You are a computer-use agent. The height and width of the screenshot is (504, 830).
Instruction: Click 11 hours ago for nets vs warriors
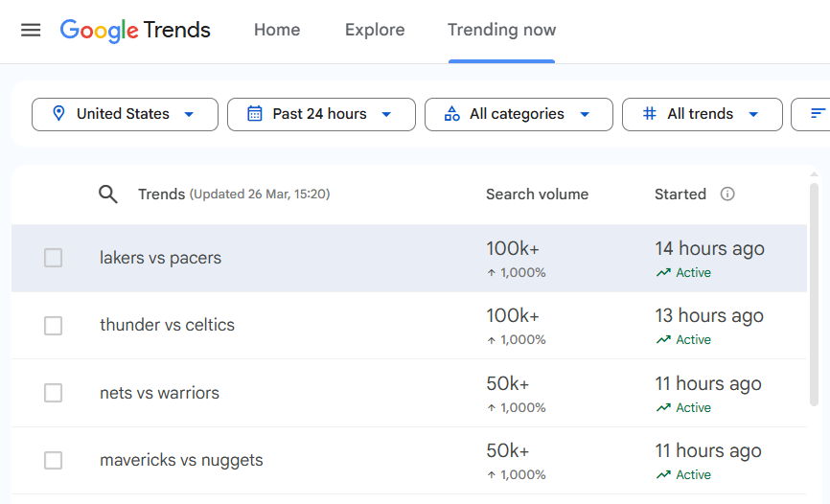pyautogui.click(x=708, y=383)
